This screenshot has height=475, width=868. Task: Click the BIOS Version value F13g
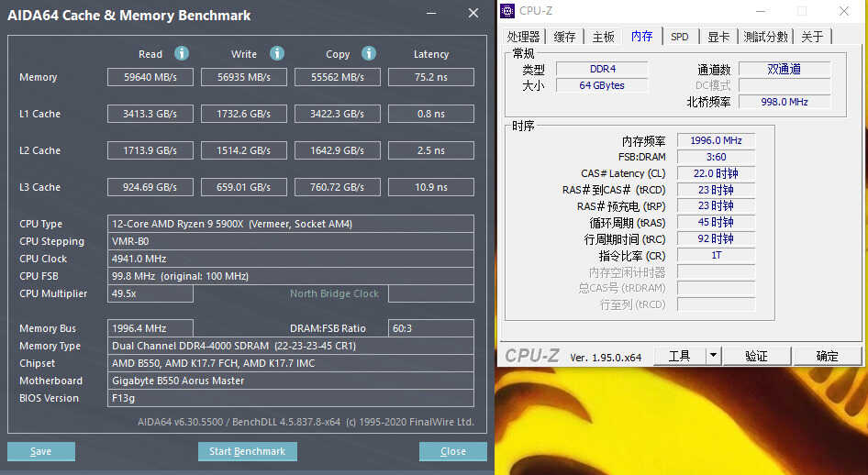[x=291, y=398]
